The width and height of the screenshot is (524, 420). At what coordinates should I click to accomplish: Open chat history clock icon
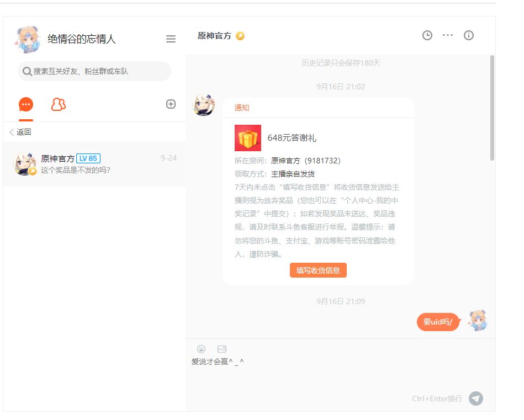point(427,35)
